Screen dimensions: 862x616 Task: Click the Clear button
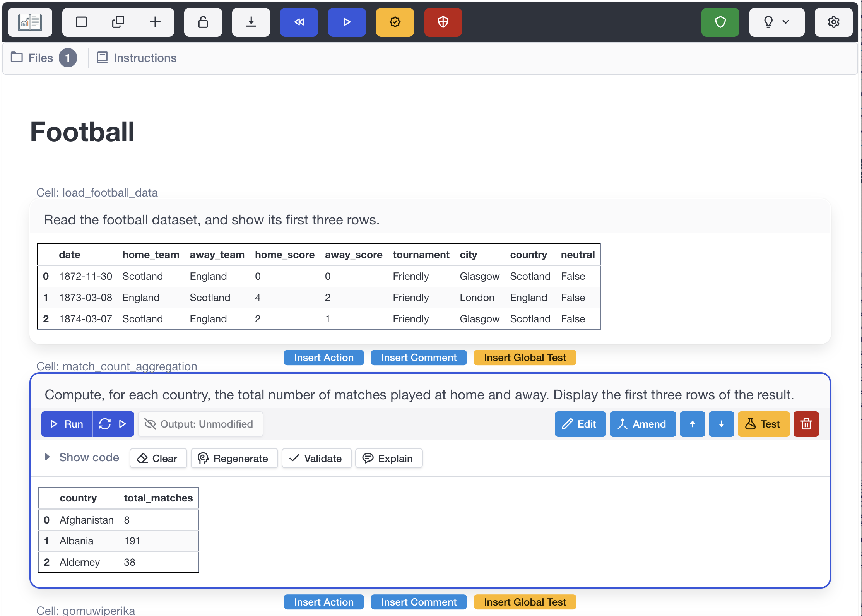158,458
